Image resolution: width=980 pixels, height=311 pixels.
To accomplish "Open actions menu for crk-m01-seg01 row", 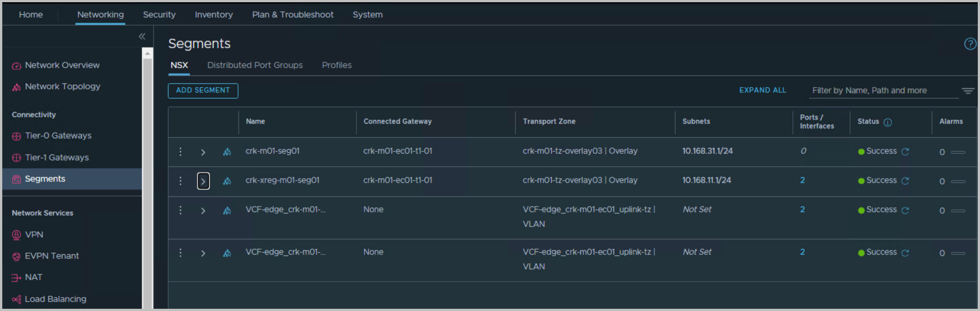I will click(x=180, y=152).
